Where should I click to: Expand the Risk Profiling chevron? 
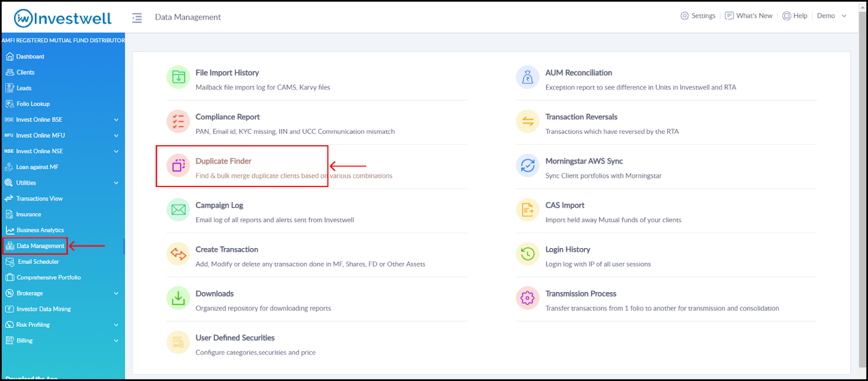coord(116,325)
